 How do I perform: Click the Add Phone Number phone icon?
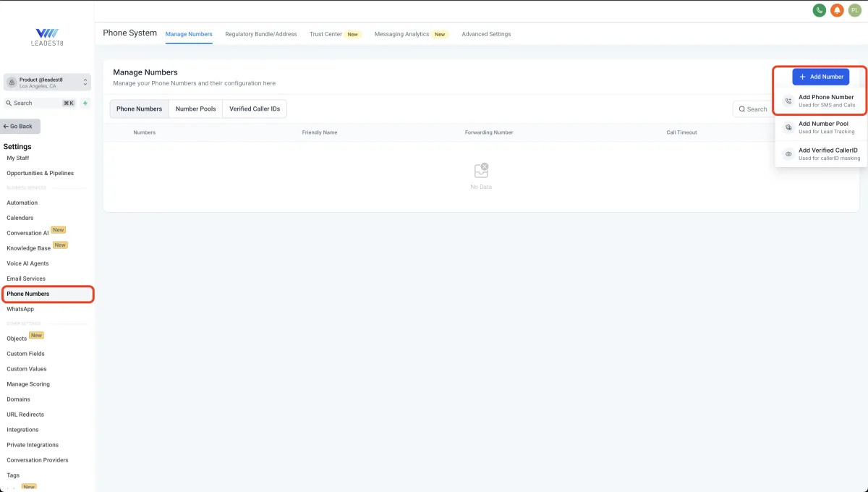pos(788,101)
